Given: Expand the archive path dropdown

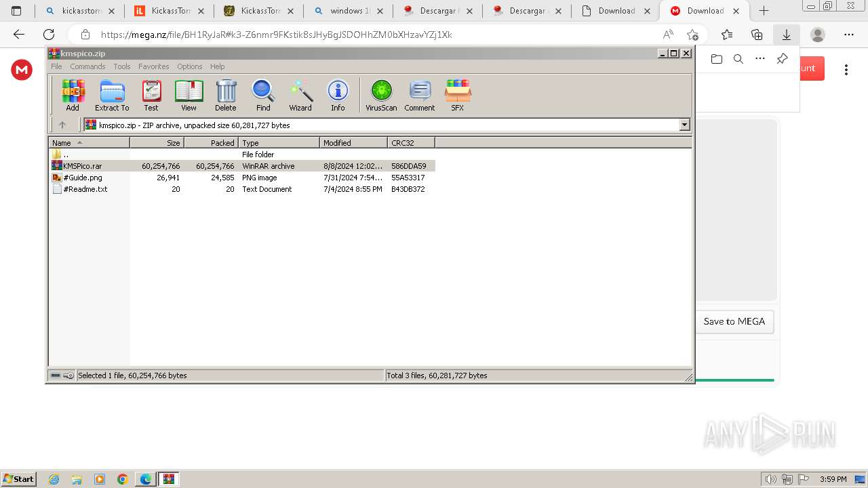Looking at the screenshot, I should click(x=684, y=125).
